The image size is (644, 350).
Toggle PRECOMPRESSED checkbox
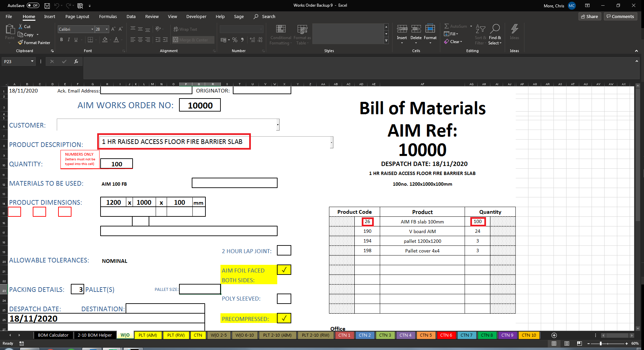coord(284,318)
